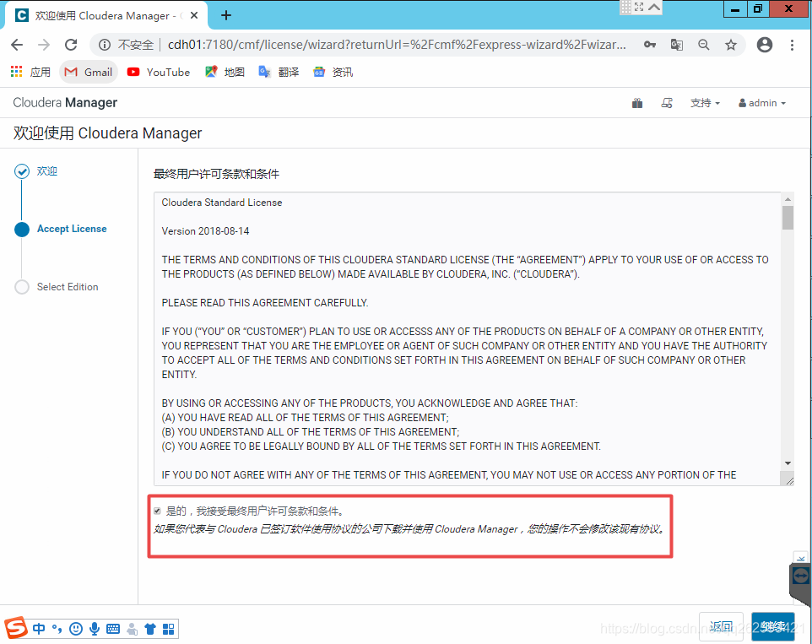Open the IME emoji smiley icon
The width and height of the screenshot is (812, 644).
pyautogui.click(x=76, y=629)
